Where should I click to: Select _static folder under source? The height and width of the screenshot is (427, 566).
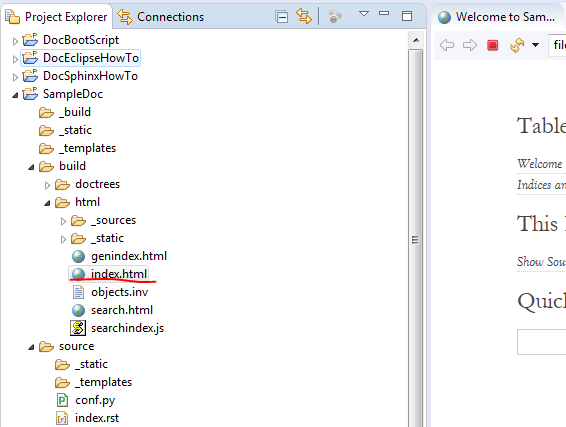(91, 364)
